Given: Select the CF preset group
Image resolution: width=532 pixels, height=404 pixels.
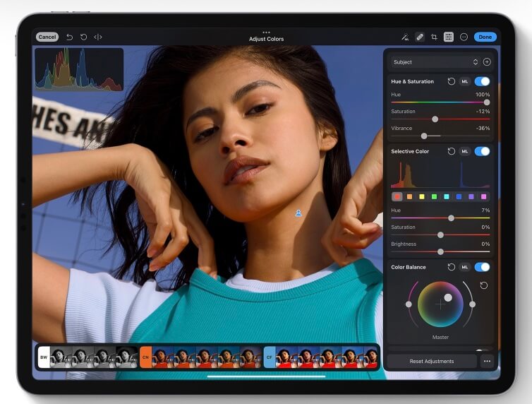Looking at the screenshot, I should tap(270, 357).
